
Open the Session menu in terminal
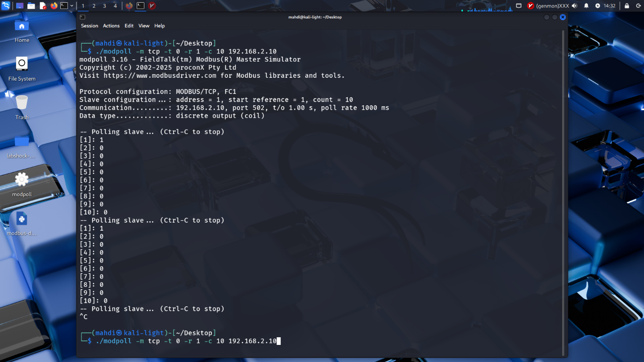89,26
